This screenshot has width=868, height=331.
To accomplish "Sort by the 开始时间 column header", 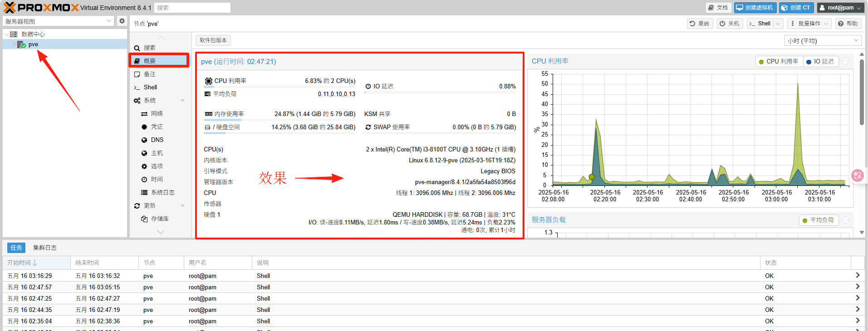I will (x=36, y=263).
